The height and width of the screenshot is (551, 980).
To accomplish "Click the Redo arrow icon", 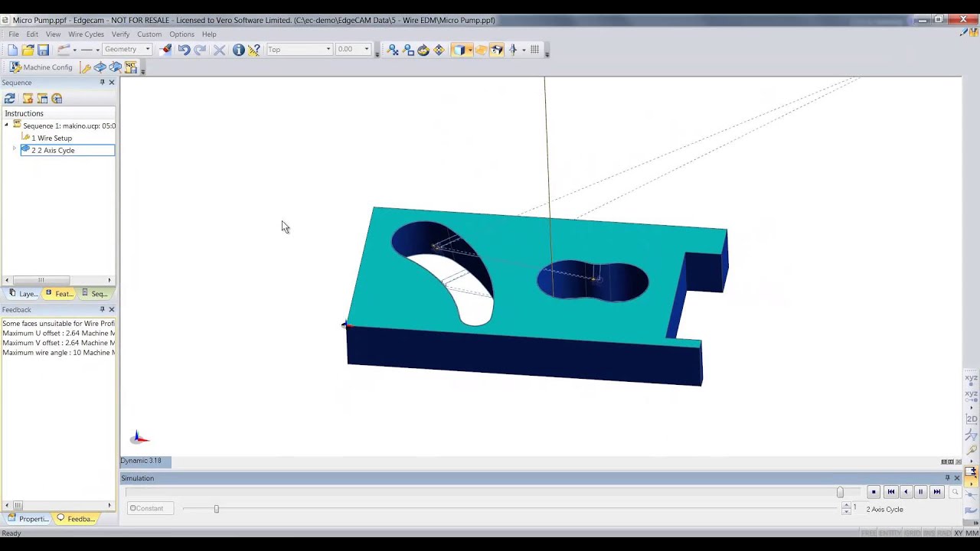I will (200, 50).
